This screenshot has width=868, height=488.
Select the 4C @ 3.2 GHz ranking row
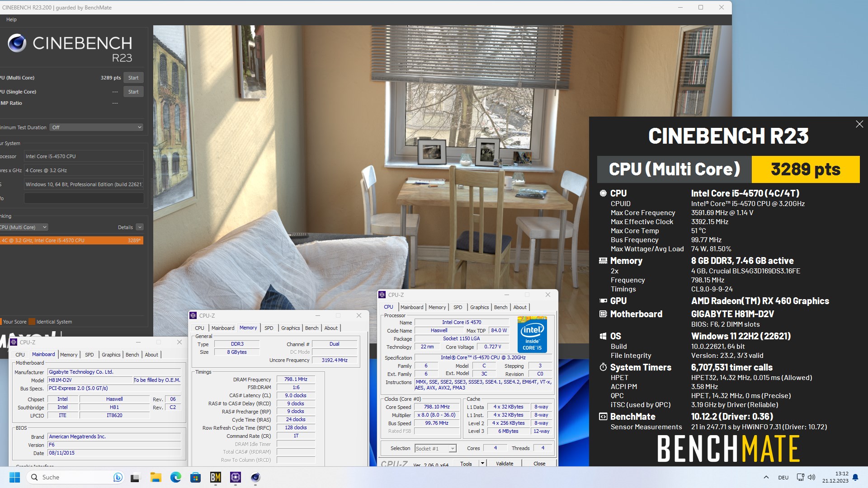click(71, 240)
